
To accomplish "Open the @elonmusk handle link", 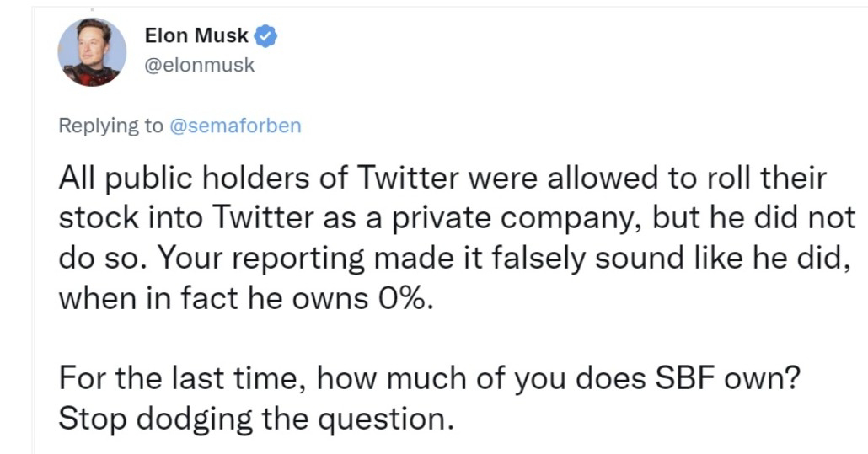I will tap(200, 65).
